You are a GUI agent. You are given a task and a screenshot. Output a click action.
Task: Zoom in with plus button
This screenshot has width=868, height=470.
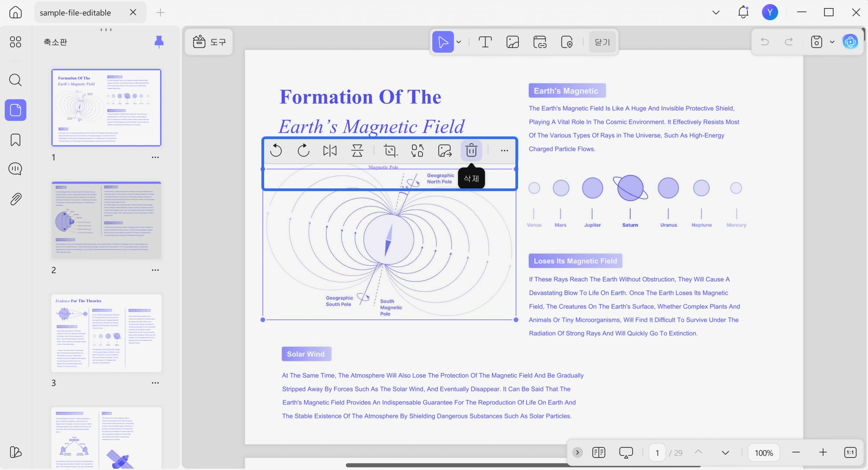[823, 452]
